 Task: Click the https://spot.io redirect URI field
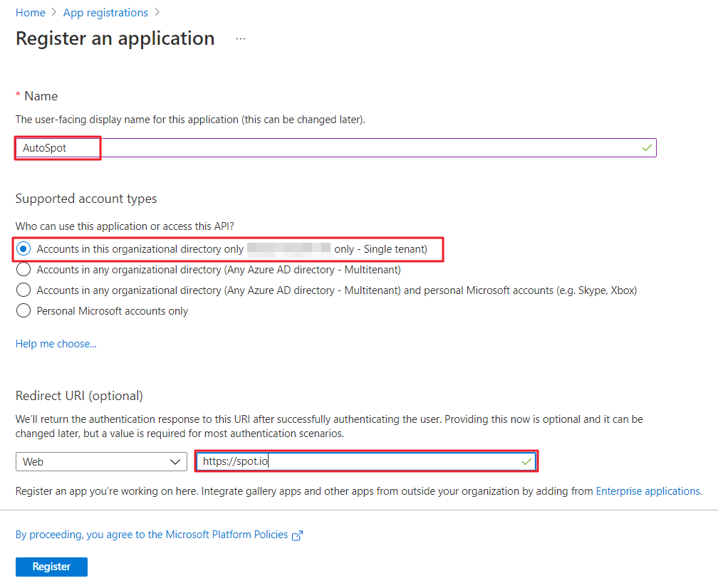(356, 461)
